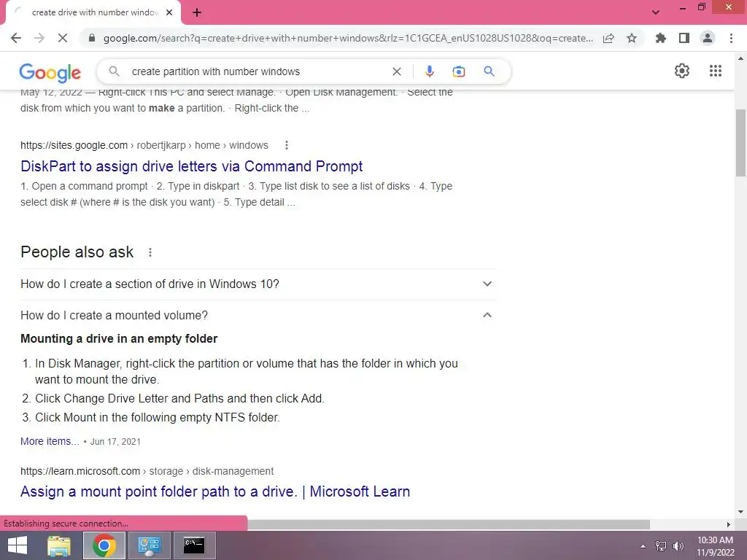Show hidden system tray icons
The width and height of the screenshot is (747, 560).
click(643, 546)
